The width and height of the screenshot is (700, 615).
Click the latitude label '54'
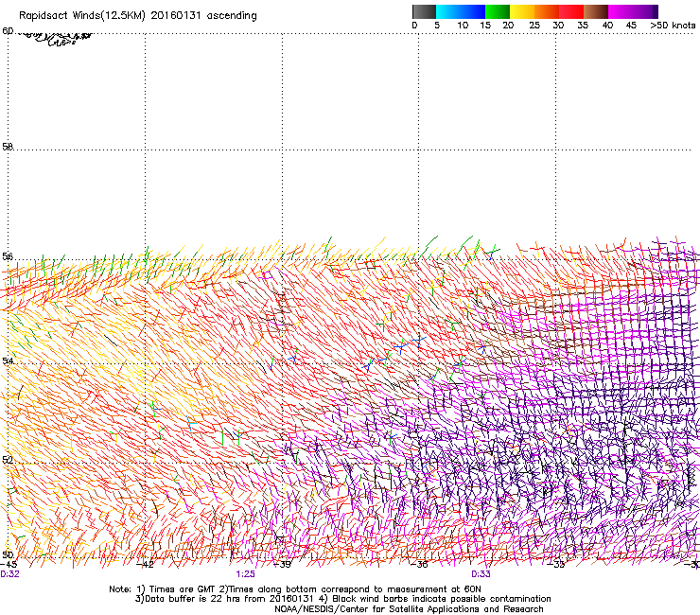tap(8, 360)
